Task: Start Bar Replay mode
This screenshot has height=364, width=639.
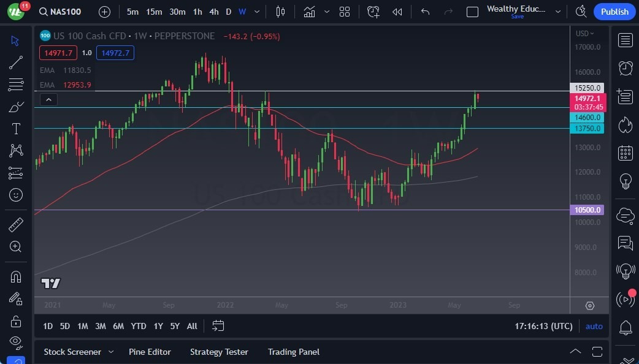Action: tap(397, 11)
